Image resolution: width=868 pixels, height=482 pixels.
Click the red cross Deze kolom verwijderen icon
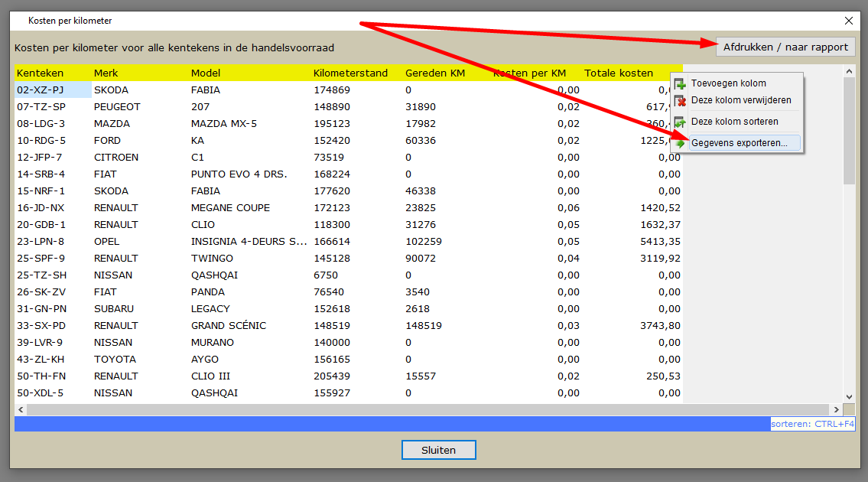(x=680, y=101)
